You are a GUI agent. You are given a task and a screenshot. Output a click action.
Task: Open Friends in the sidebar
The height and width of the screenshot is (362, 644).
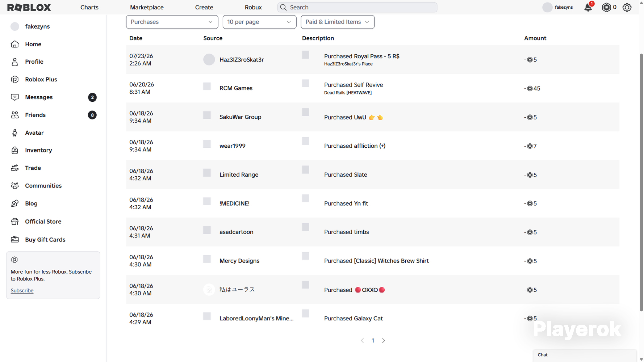35,115
